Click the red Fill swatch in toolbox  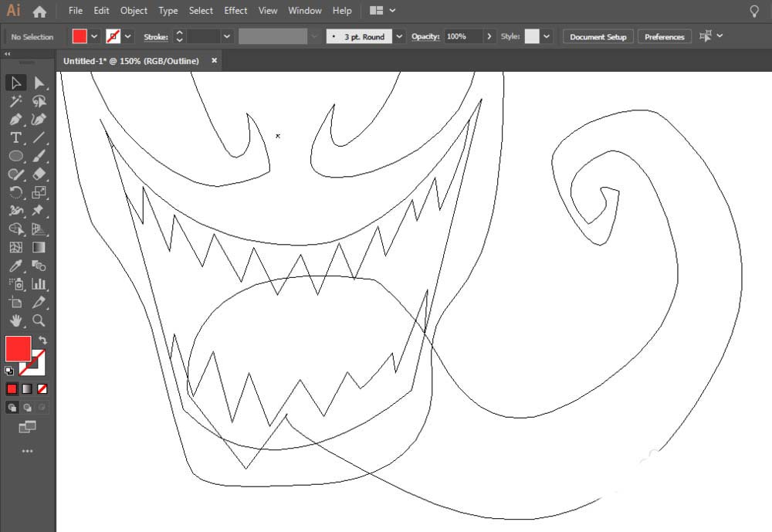(17, 347)
